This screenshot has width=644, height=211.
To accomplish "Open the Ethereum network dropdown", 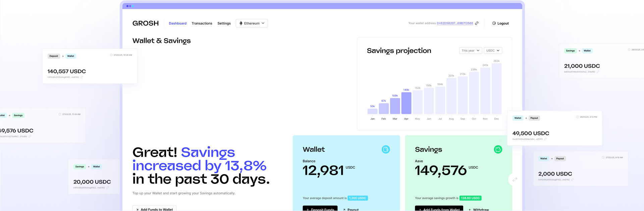I will [252, 23].
